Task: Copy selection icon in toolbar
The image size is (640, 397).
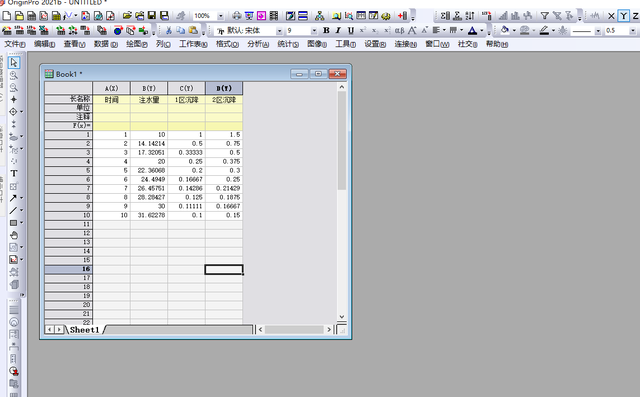Action: pyautogui.click(x=181, y=30)
